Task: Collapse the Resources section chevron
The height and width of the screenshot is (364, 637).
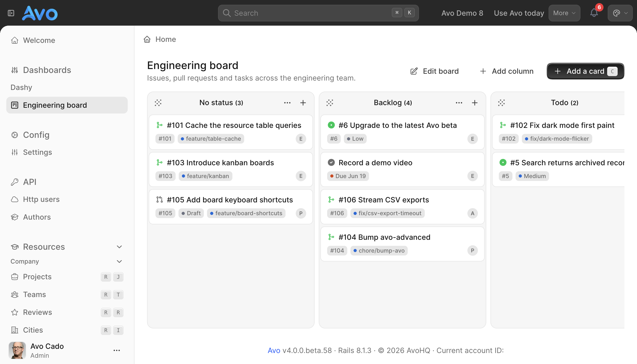Action: click(x=119, y=247)
